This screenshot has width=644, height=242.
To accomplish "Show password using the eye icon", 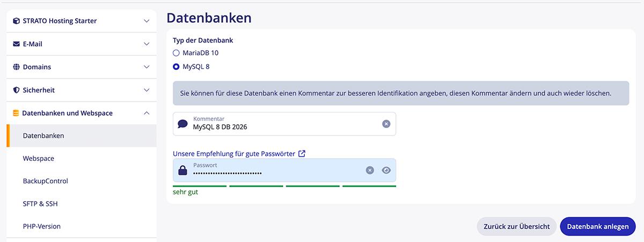I will click(x=386, y=170).
